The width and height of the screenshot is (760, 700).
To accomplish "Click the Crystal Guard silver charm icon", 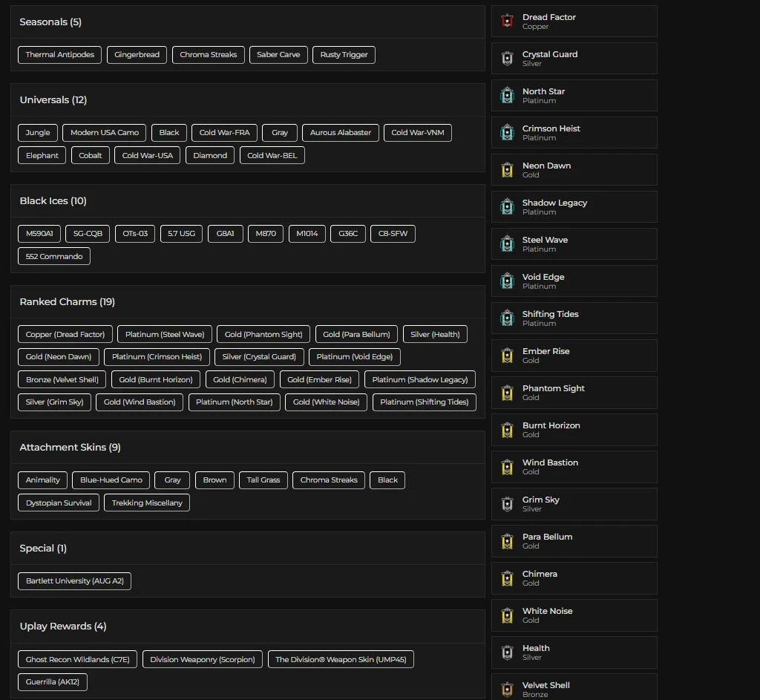I will (507, 58).
